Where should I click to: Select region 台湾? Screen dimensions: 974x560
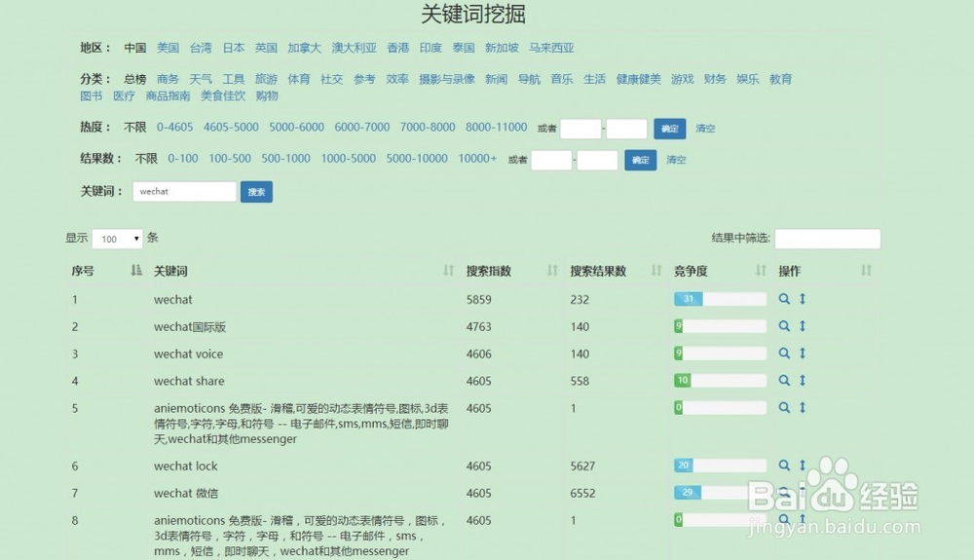(x=201, y=48)
